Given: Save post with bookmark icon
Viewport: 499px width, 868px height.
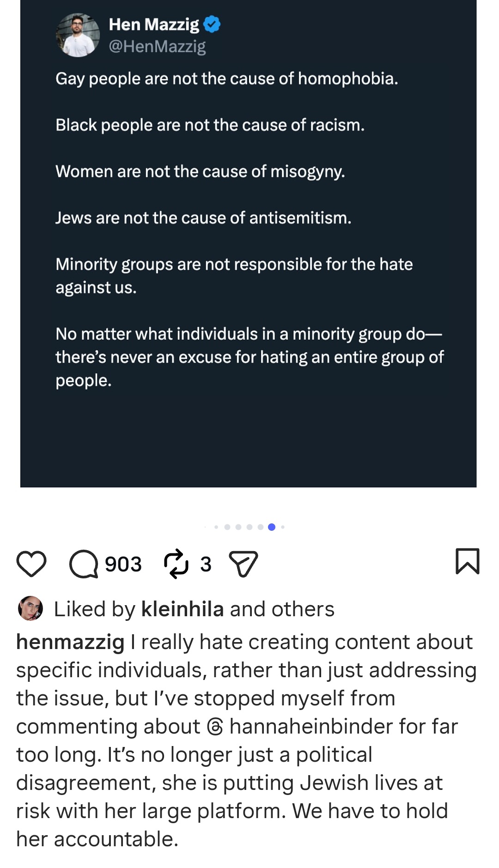Looking at the screenshot, I should [468, 561].
